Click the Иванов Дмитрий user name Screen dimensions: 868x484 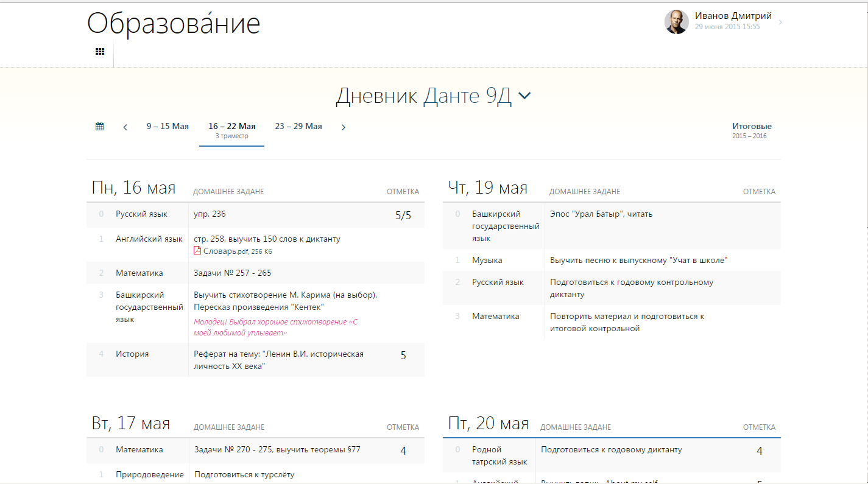733,16
